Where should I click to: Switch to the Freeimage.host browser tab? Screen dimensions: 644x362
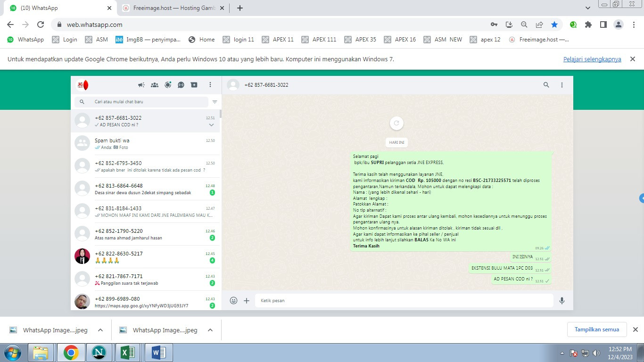click(173, 8)
